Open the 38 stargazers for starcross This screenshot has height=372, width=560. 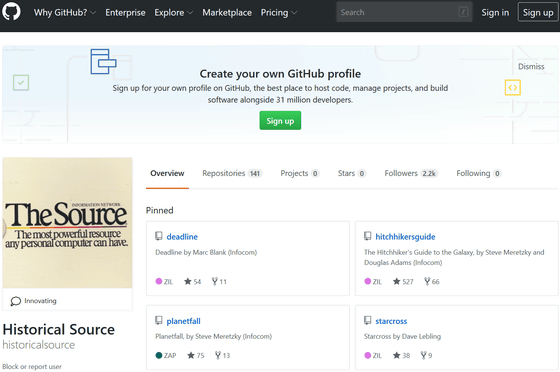401,355
